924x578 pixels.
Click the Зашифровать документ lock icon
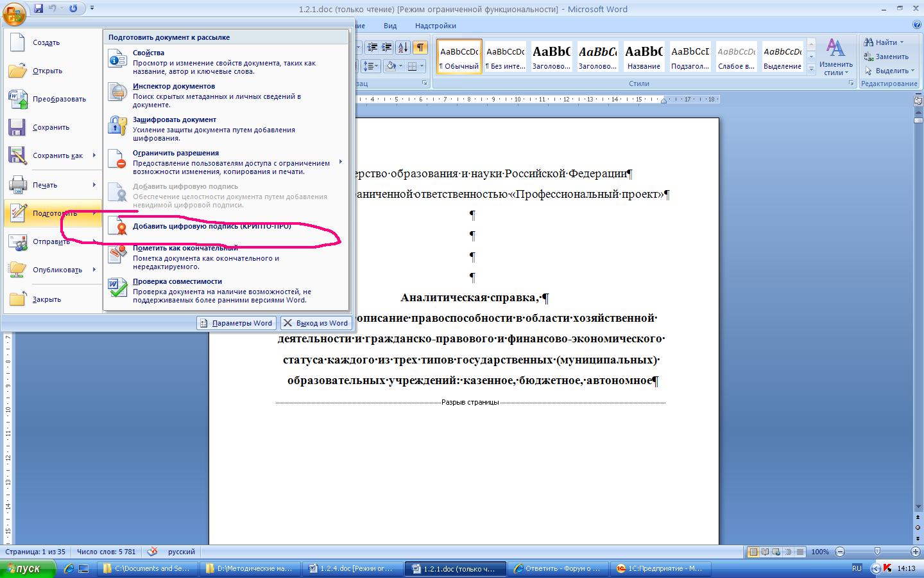(x=117, y=125)
